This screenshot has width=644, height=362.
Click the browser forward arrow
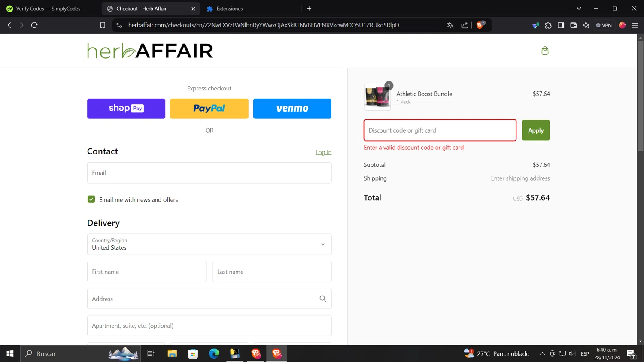[x=21, y=25]
